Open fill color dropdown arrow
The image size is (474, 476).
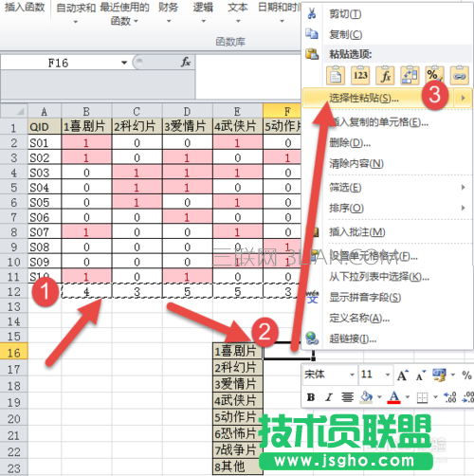coord(379,397)
